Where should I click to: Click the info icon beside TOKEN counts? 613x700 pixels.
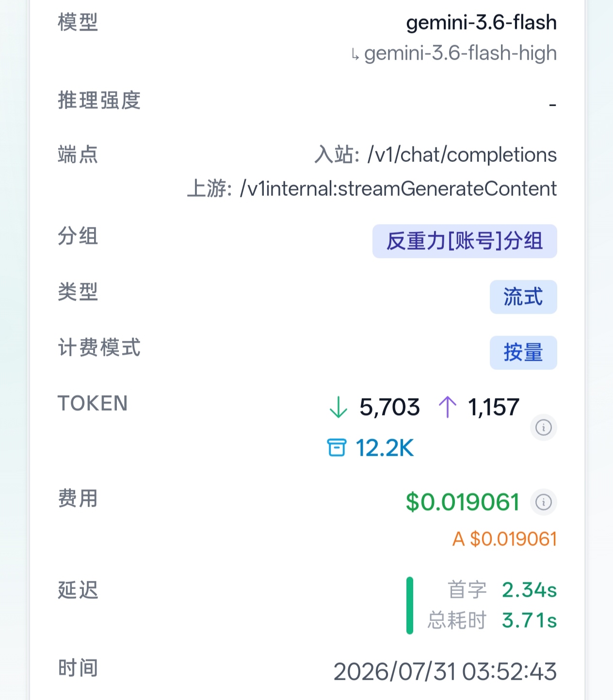(x=543, y=428)
